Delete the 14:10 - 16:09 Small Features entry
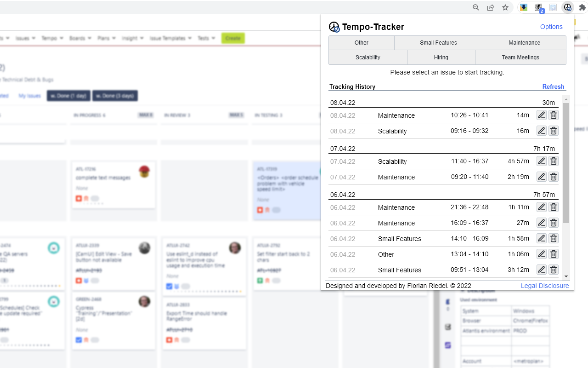The width and height of the screenshot is (588, 368). pyautogui.click(x=554, y=239)
